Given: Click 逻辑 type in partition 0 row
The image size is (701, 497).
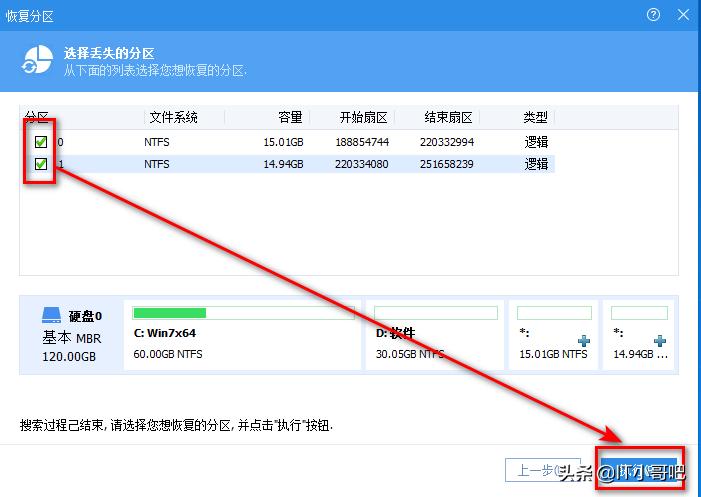Looking at the screenshot, I should 536,142.
